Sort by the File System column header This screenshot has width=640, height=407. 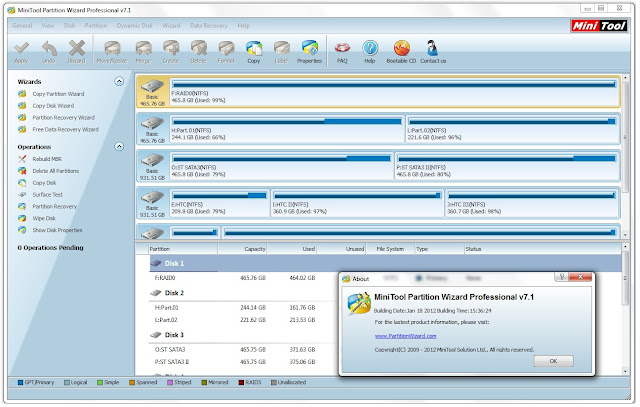tap(390, 249)
